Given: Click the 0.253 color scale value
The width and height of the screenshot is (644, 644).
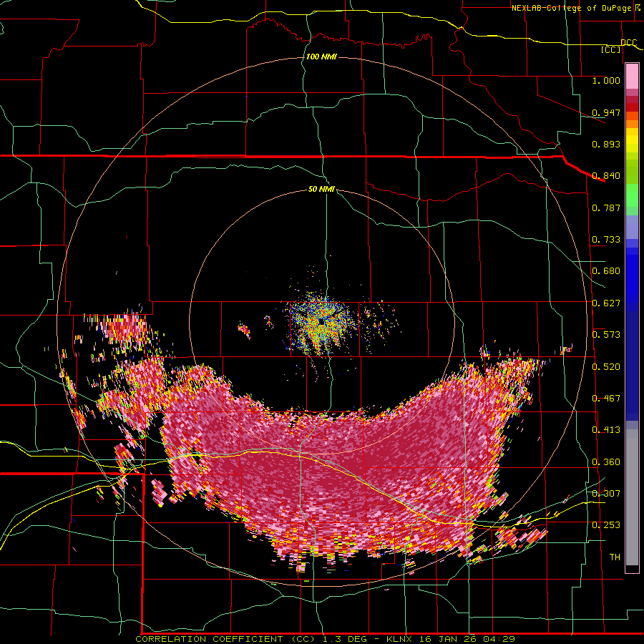Looking at the screenshot, I should [606, 525].
